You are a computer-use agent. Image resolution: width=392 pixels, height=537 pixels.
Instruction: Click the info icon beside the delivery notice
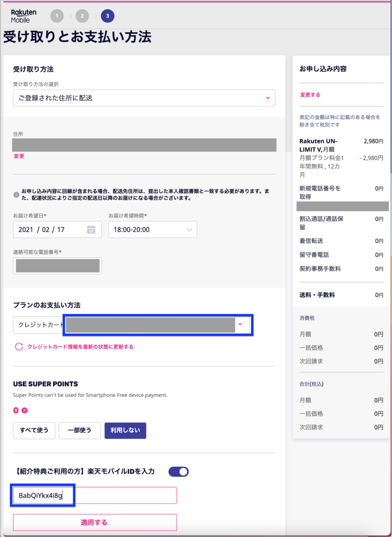click(16, 195)
